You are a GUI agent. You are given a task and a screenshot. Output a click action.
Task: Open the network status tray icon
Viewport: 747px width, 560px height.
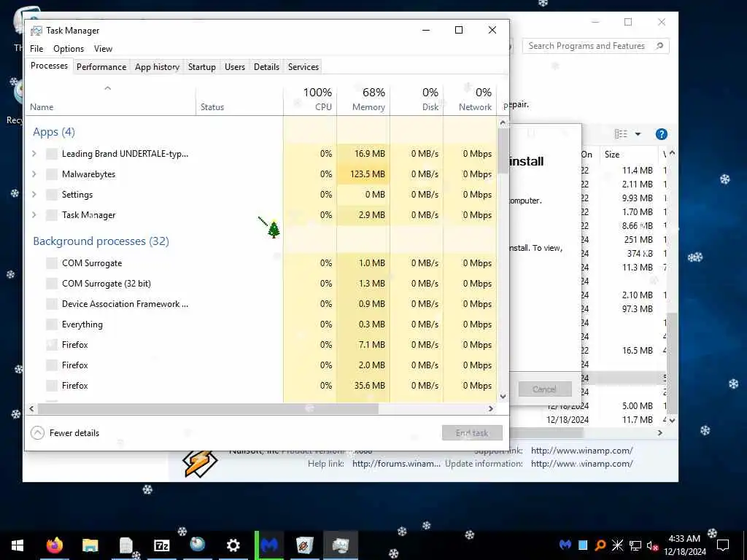click(x=635, y=545)
